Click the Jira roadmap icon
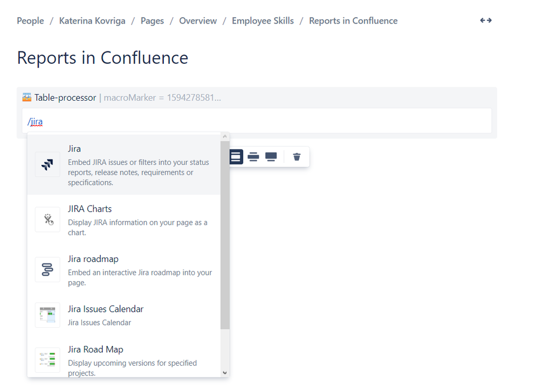 click(x=48, y=269)
